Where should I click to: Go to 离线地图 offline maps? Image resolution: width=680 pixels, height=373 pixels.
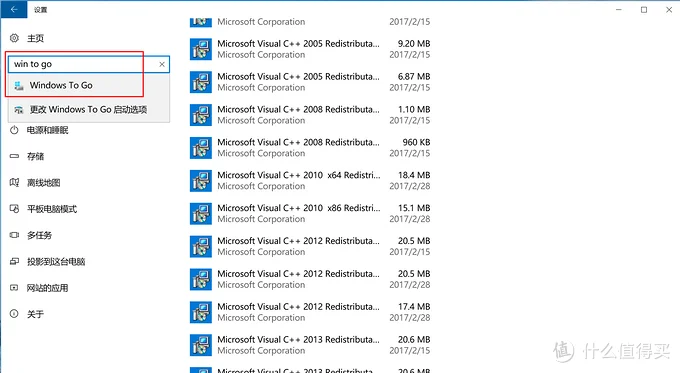point(43,183)
